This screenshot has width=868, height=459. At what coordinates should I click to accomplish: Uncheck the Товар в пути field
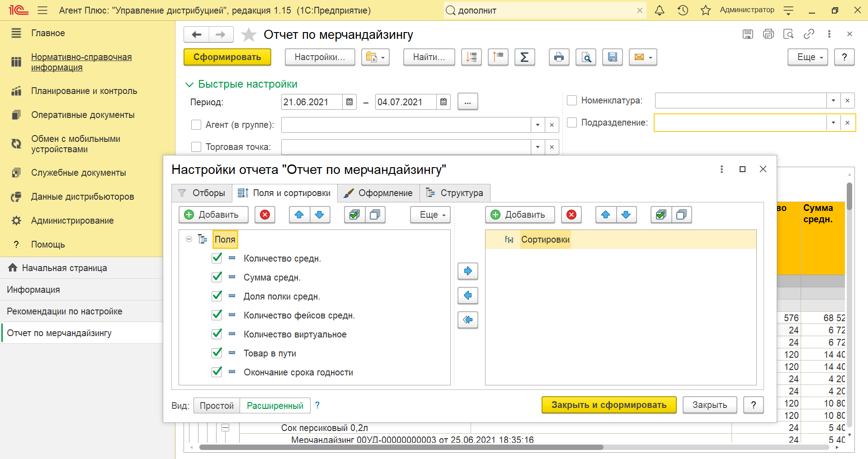(217, 353)
